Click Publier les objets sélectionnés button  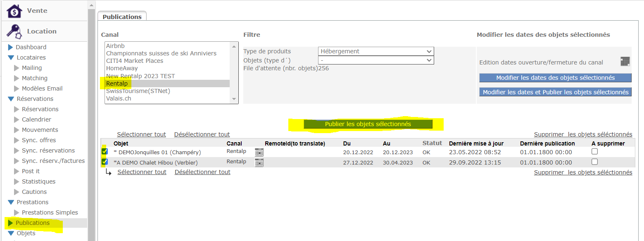click(368, 124)
